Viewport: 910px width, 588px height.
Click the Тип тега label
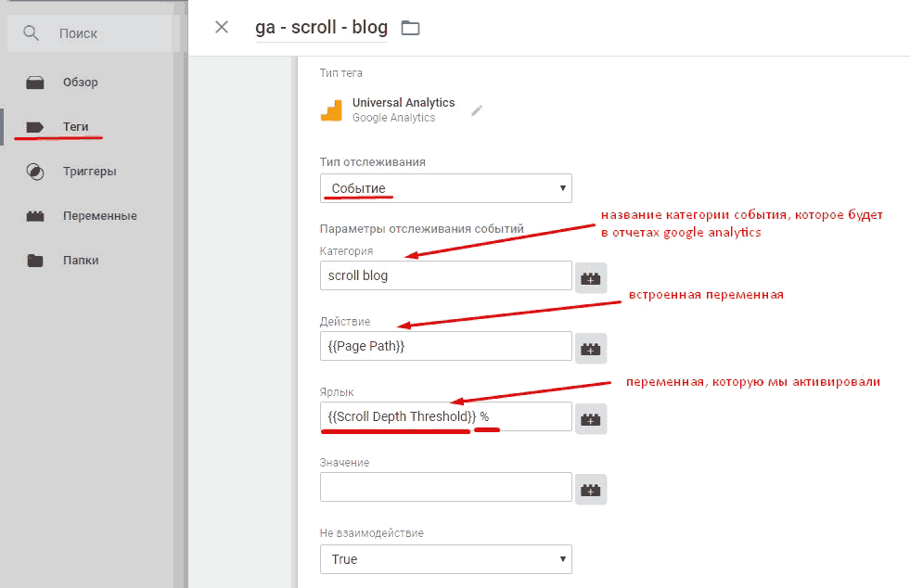[x=340, y=73]
